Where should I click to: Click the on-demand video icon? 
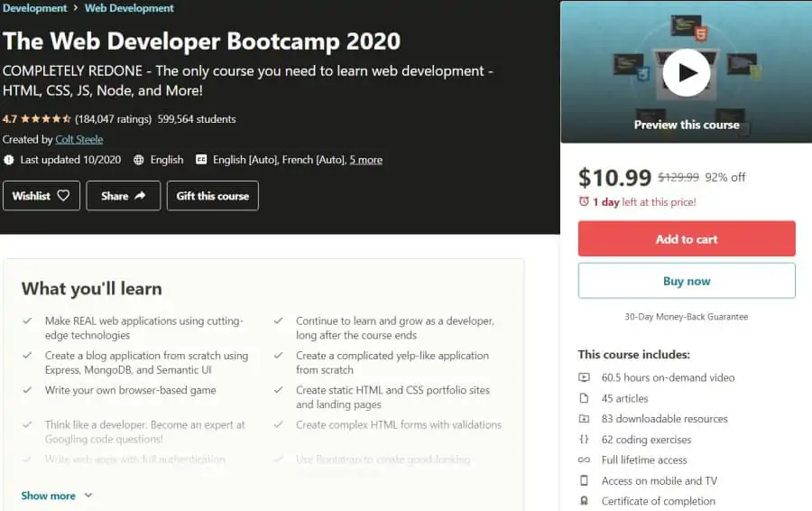[x=584, y=377]
